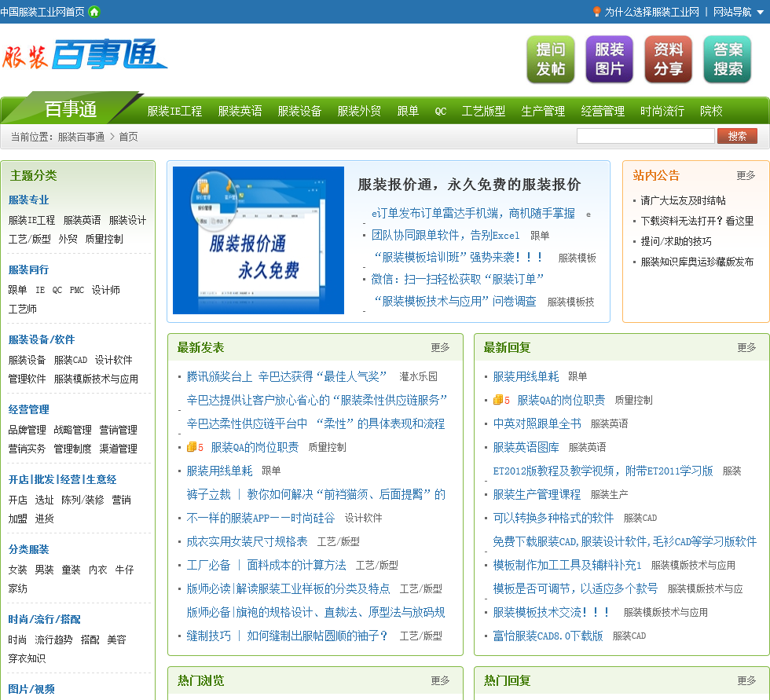Open announcement 提问/求助的技巧
This screenshot has height=700, width=770.
point(676,241)
